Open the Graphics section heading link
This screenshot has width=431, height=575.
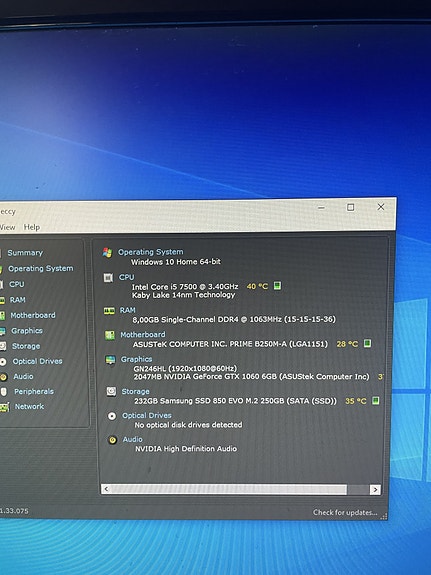coord(136,359)
